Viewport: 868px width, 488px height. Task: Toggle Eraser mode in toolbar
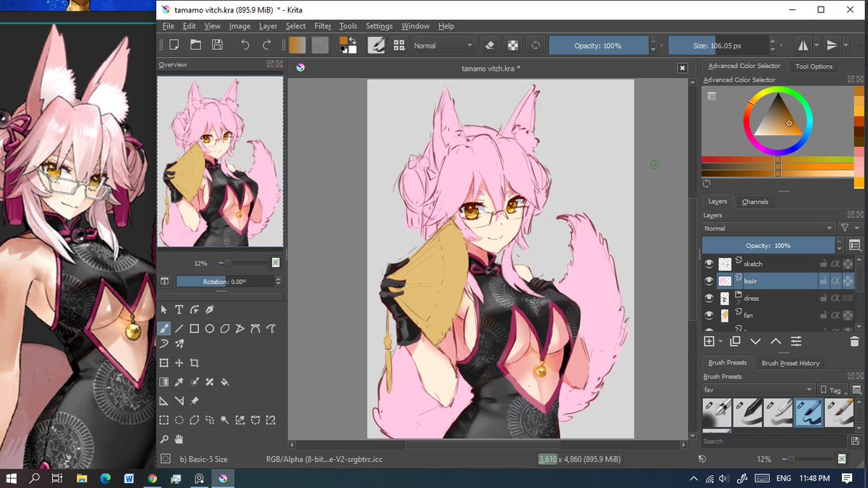coord(490,45)
